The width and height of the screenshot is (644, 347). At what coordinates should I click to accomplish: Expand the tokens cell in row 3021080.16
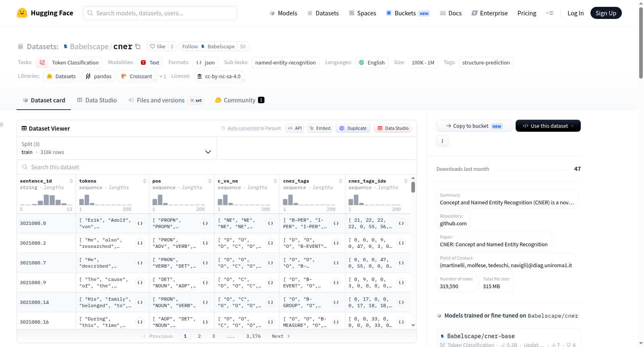(140, 322)
